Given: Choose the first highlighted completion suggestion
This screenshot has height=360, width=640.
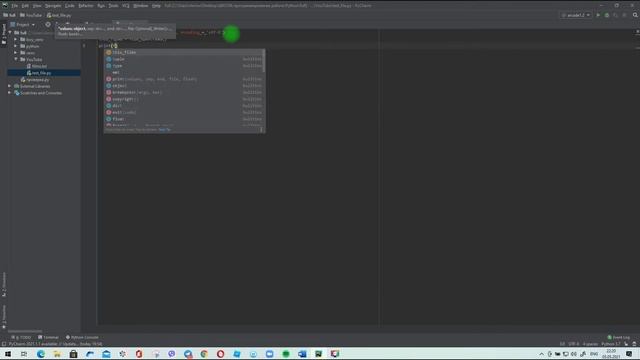Looking at the screenshot, I should coord(184,52).
